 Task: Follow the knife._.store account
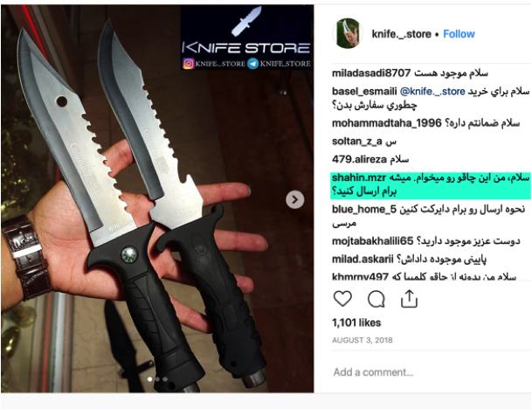[x=459, y=34]
